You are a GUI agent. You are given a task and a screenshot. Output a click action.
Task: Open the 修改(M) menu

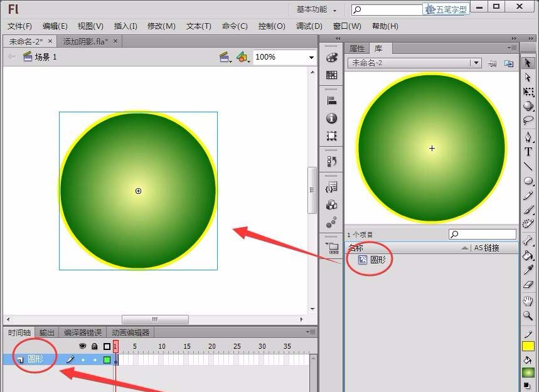(161, 26)
